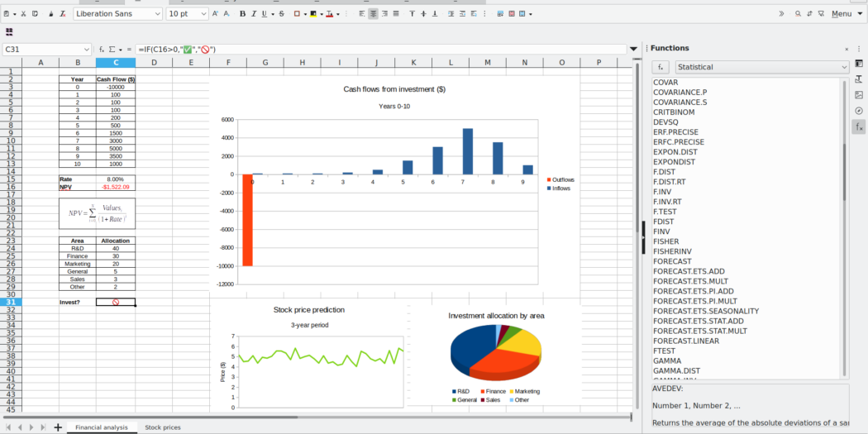
Task: Click the red grid delete-cells icon
Action: (512, 14)
